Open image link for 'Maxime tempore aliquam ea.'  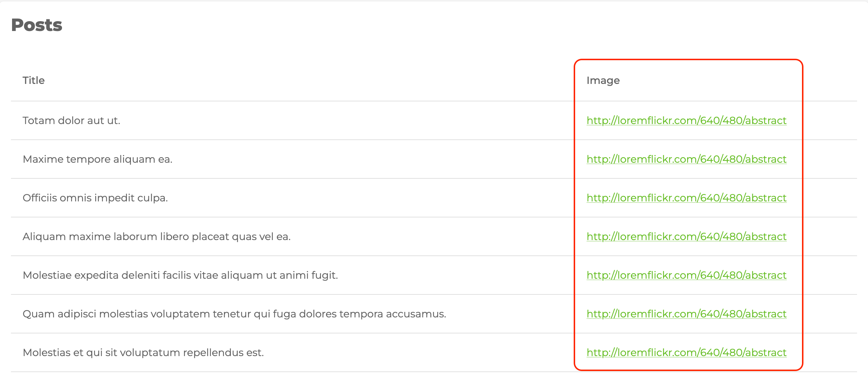click(x=686, y=159)
